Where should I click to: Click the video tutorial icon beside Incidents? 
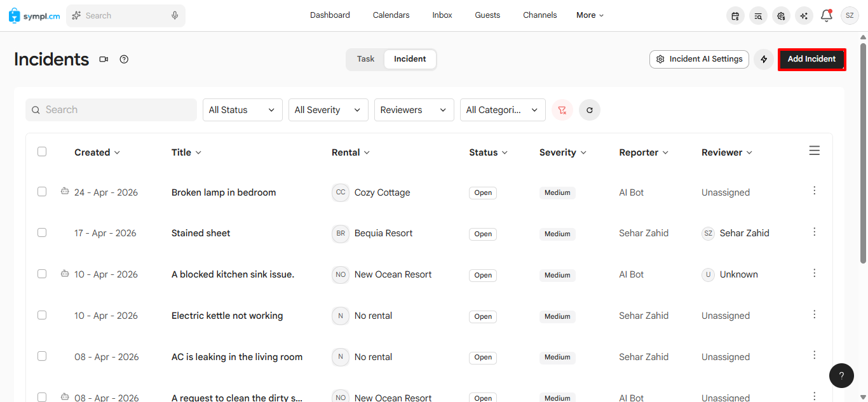(104, 59)
